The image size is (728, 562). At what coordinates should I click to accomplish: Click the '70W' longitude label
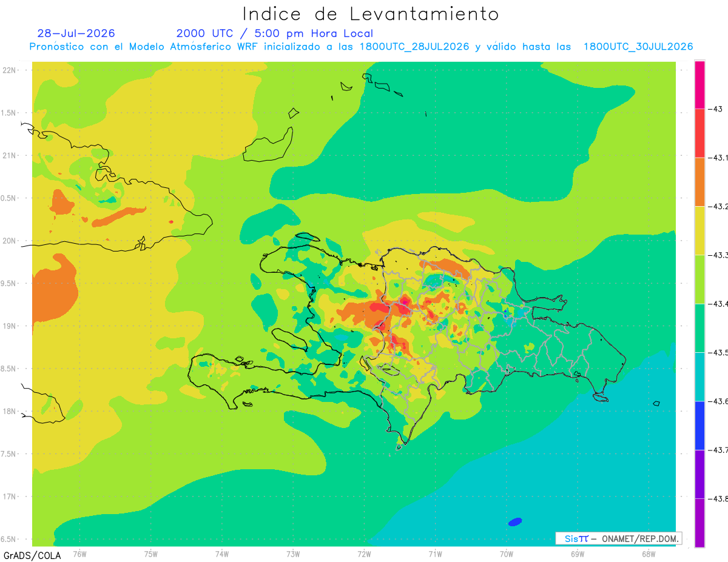(x=507, y=554)
